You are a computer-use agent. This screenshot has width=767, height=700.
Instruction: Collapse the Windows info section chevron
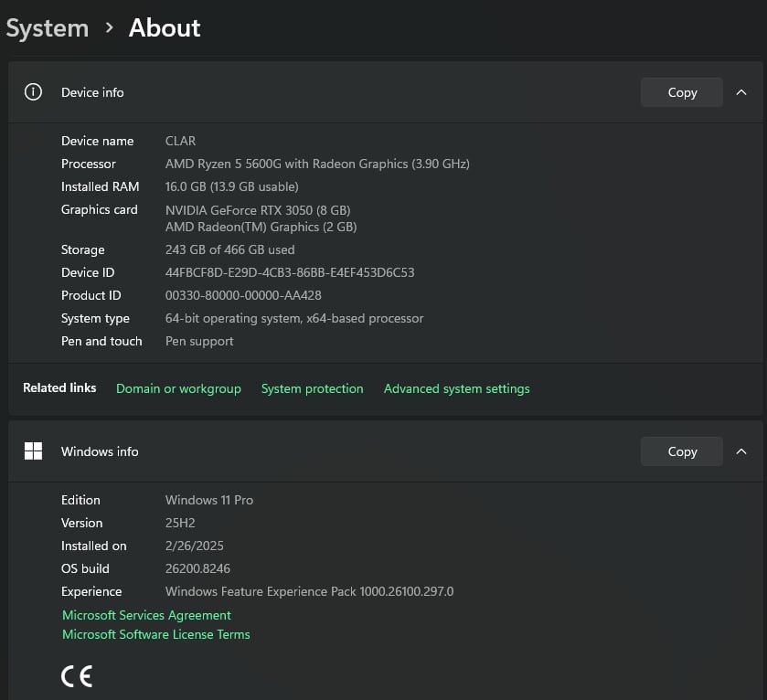(x=741, y=451)
